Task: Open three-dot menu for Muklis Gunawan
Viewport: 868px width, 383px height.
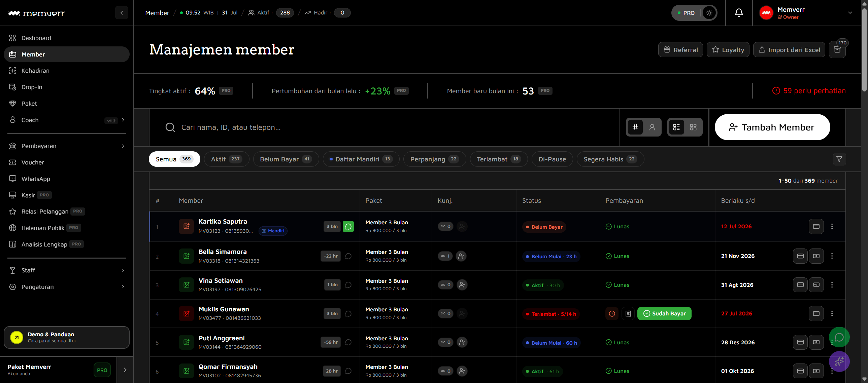Action: [832, 314]
